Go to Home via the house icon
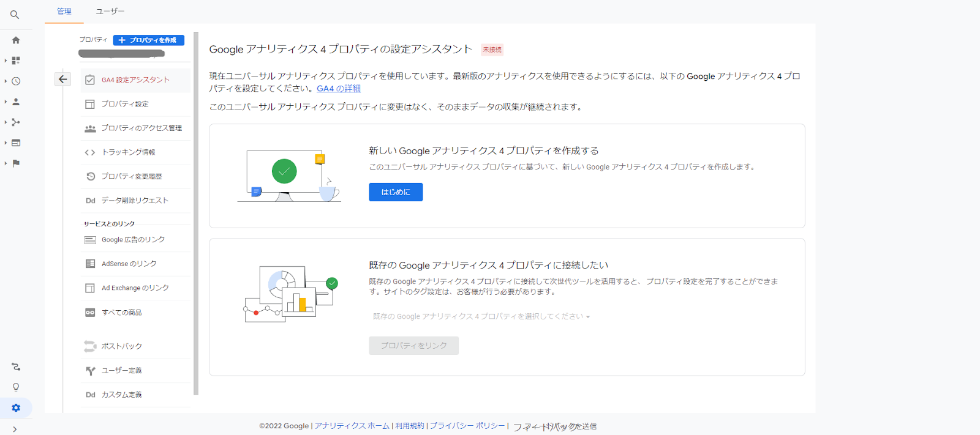The width and height of the screenshot is (980, 435). pyautogui.click(x=16, y=40)
